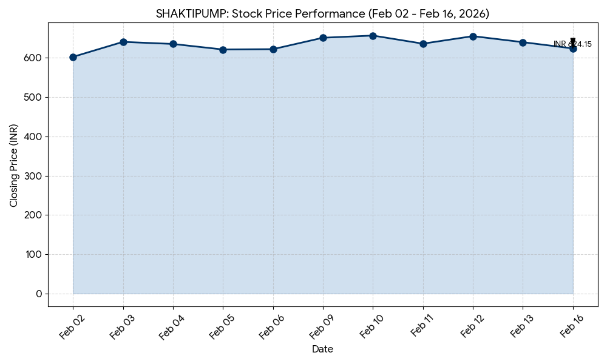Click the Feb 02 data point marker
607x364 pixels.
[x=73, y=57]
